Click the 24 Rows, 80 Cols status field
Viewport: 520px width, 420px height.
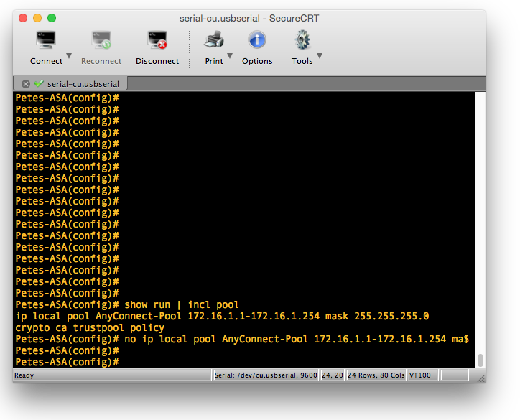click(375, 375)
